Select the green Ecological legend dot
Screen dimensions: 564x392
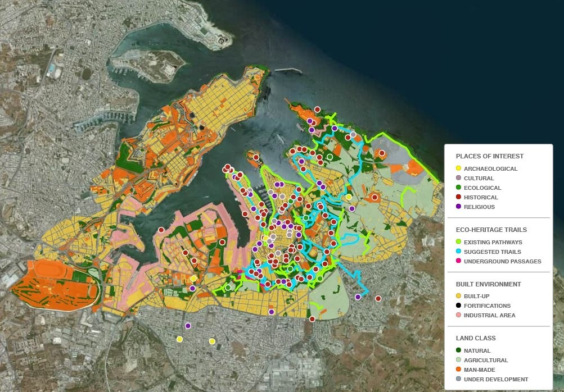[x=458, y=188]
